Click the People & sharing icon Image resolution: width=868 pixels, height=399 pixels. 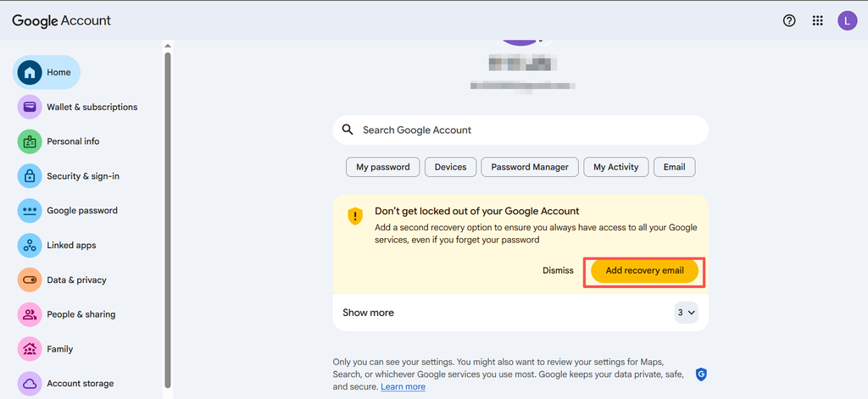click(x=30, y=314)
